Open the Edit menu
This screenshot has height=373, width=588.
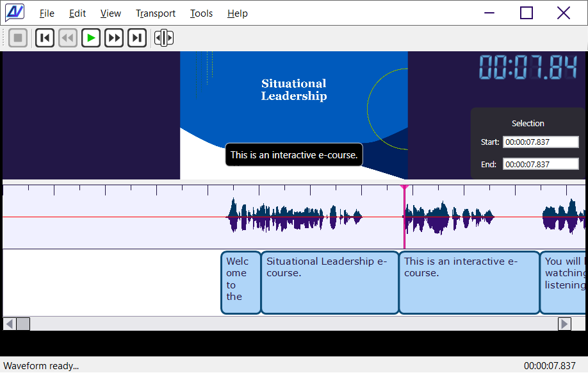(78, 13)
